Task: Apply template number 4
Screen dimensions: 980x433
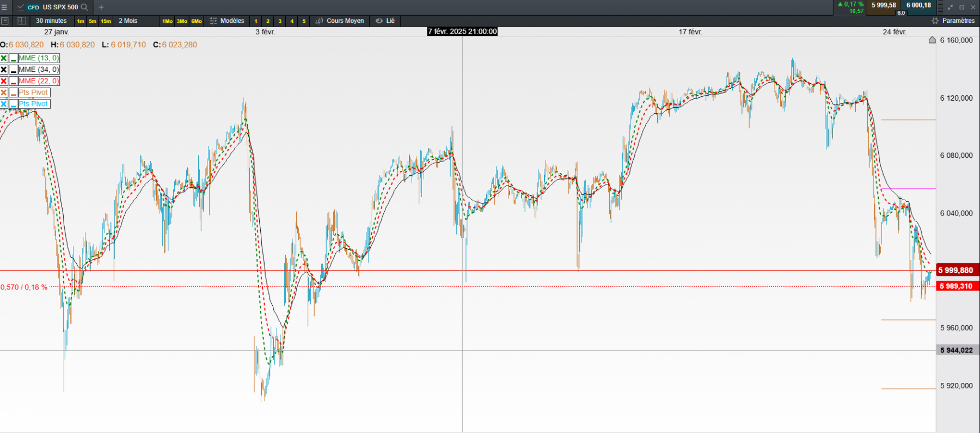Action: tap(292, 21)
